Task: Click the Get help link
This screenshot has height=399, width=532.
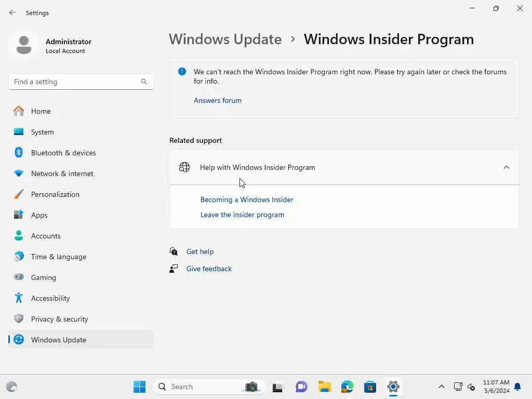Action: (200, 252)
